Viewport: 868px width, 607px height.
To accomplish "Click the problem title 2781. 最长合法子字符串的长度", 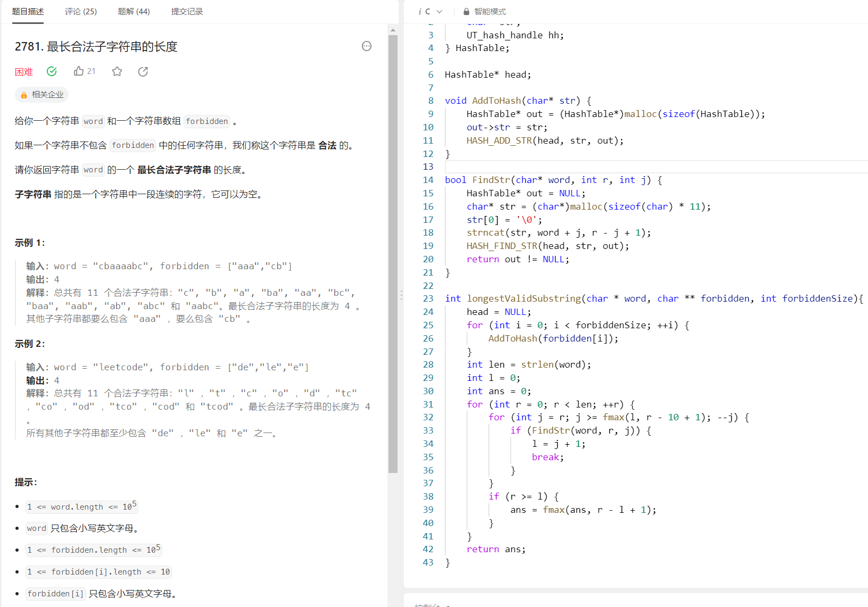I will pyautogui.click(x=96, y=47).
